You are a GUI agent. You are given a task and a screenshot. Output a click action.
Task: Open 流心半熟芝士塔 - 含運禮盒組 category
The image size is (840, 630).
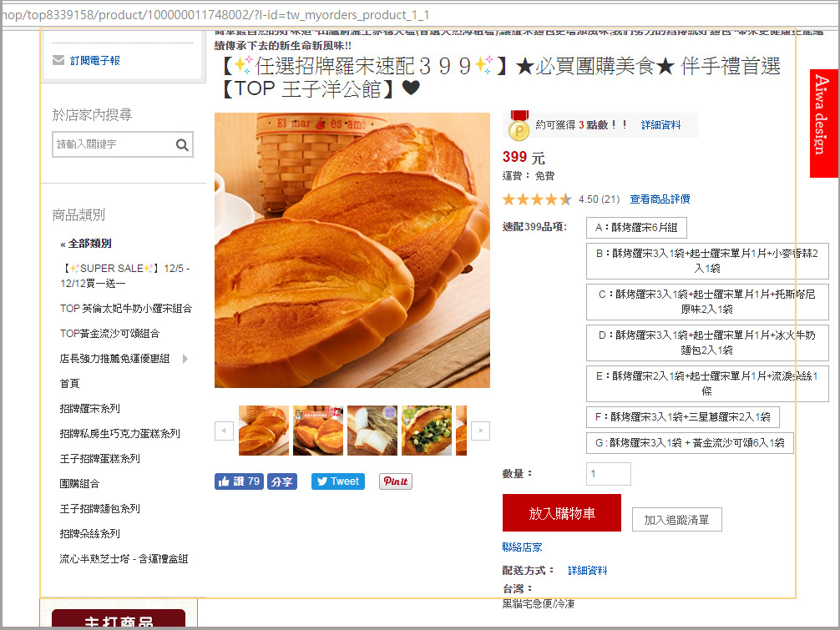coord(124,559)
